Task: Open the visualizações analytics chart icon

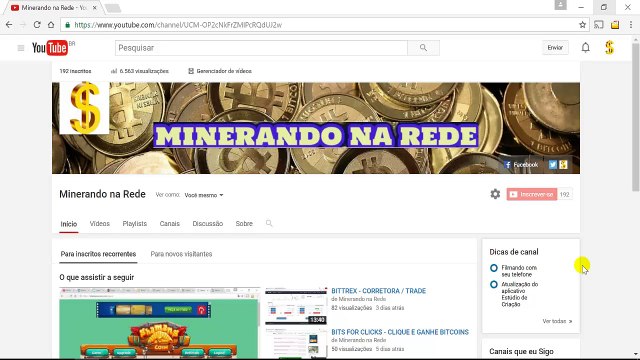Action: click(x=114, y=71)
